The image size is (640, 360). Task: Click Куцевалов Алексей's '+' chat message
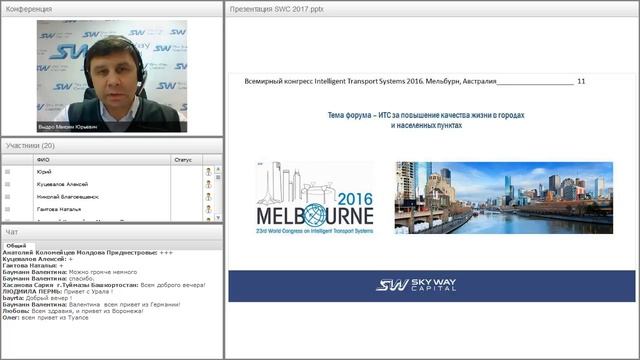coord(38,259)
